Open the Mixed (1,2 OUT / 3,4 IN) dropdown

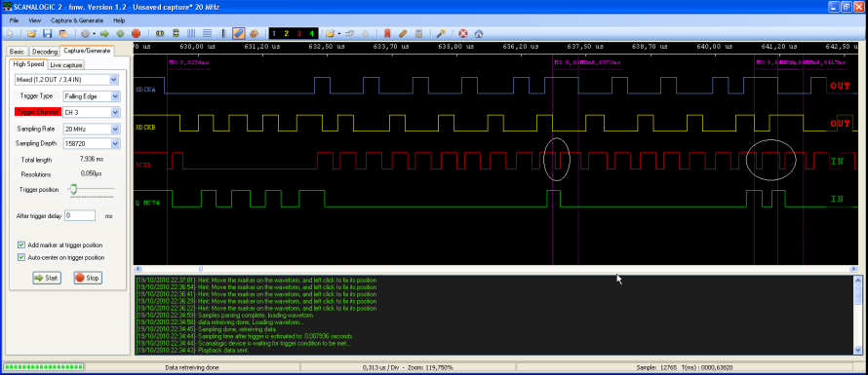66,80
